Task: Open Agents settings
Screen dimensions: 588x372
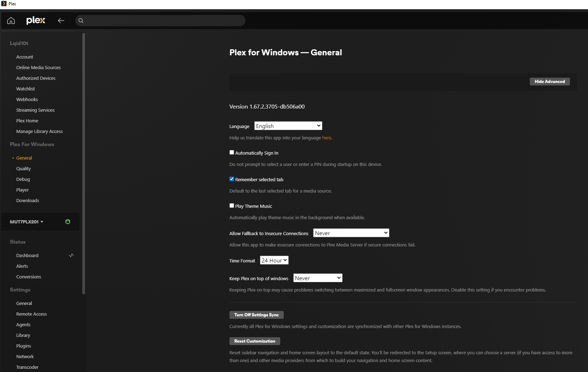Action: (23, 324)
